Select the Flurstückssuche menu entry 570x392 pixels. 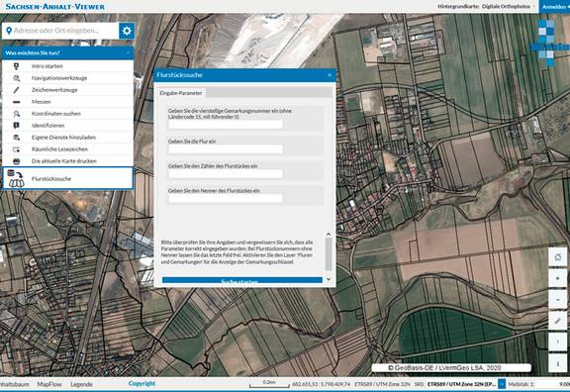(68, 178)
